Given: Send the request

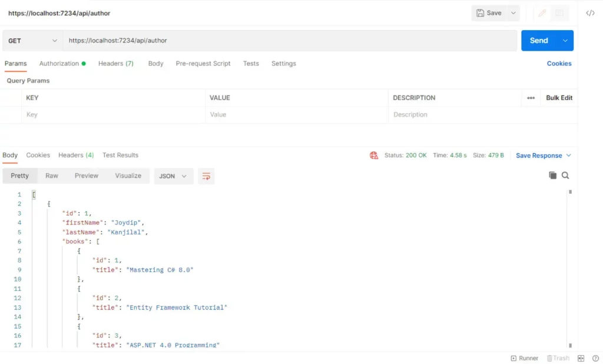Looking at the screenshot, I should [x=539, y=41].
